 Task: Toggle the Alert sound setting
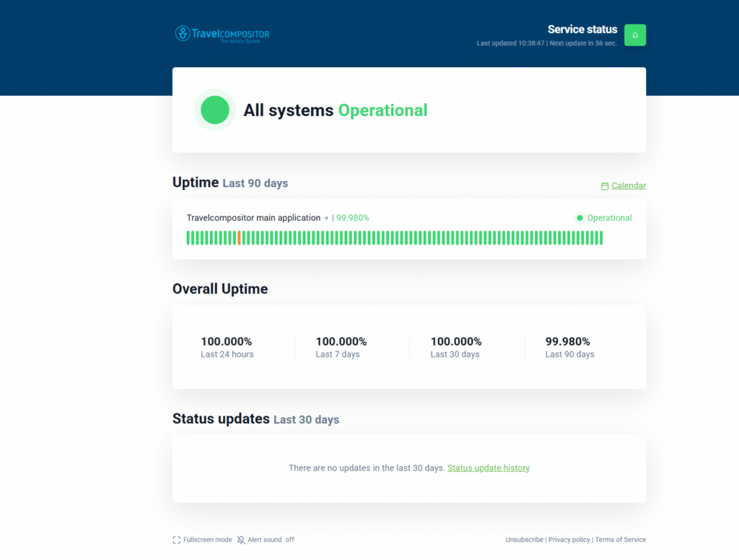pyautogui.click(x=266, y=540)
